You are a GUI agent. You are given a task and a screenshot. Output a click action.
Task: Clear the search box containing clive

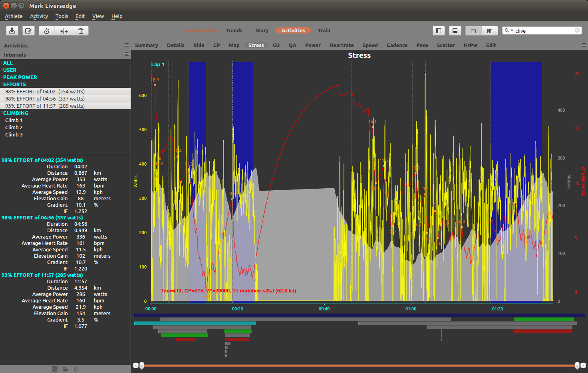point(577,30)
